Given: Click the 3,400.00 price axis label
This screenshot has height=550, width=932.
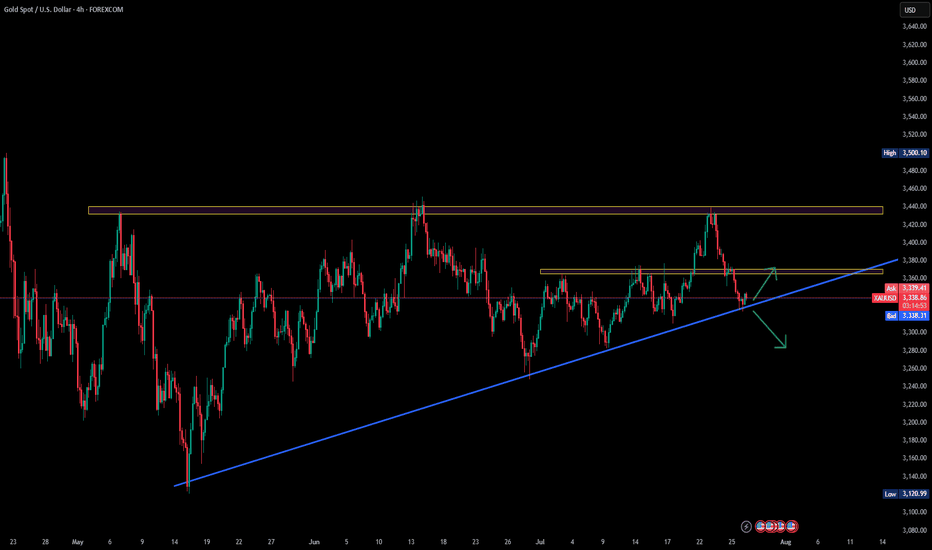Looking at the screenshot, I should click(x=914, y=243).
